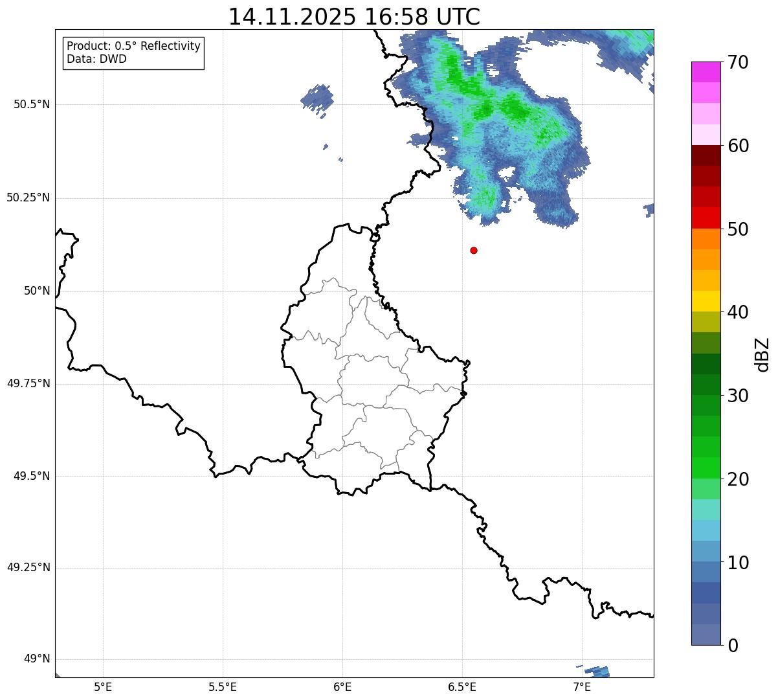Click the dBZ colorbar axis label

click(762, 354)
